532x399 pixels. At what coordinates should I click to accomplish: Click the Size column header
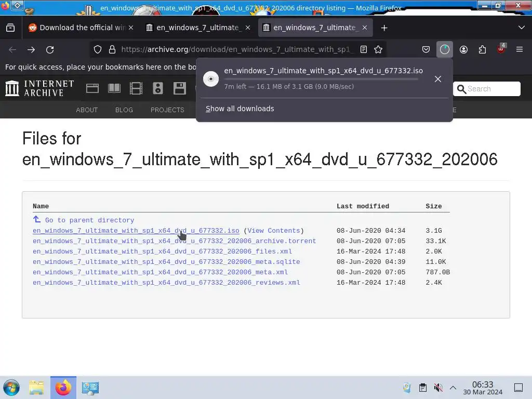[434, 206]
